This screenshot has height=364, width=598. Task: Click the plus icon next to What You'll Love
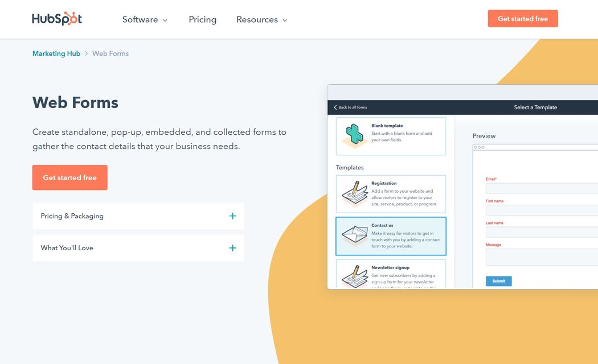232,248
